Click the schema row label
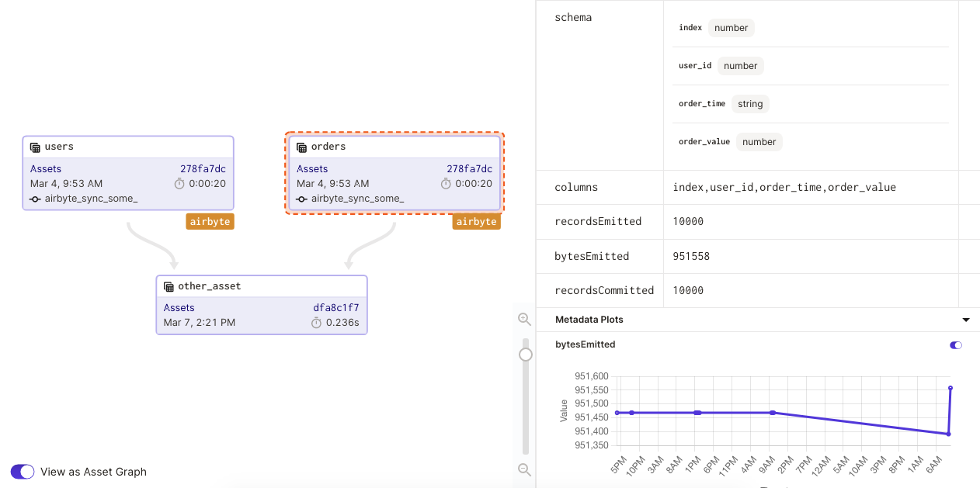Screen dimensions: 980x488 [573, 17]
